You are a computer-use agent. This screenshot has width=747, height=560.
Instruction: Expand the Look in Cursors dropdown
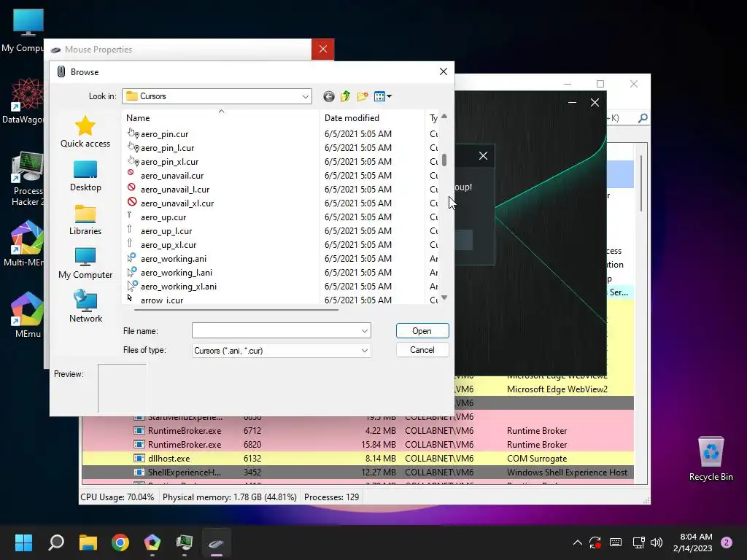pos(305,97)
